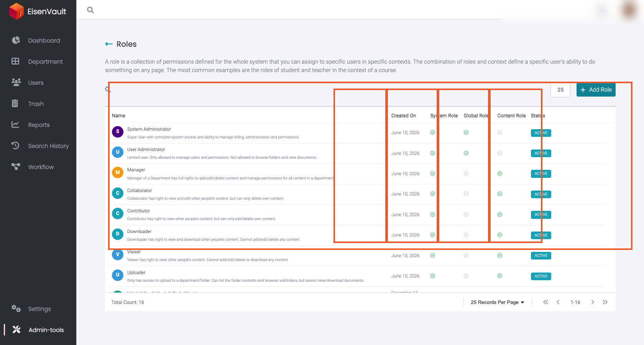Image resolution: width=644 pixels, height=345 pixels.
Task: Open the user profile avatar
Action: click(x=629, y=10)
